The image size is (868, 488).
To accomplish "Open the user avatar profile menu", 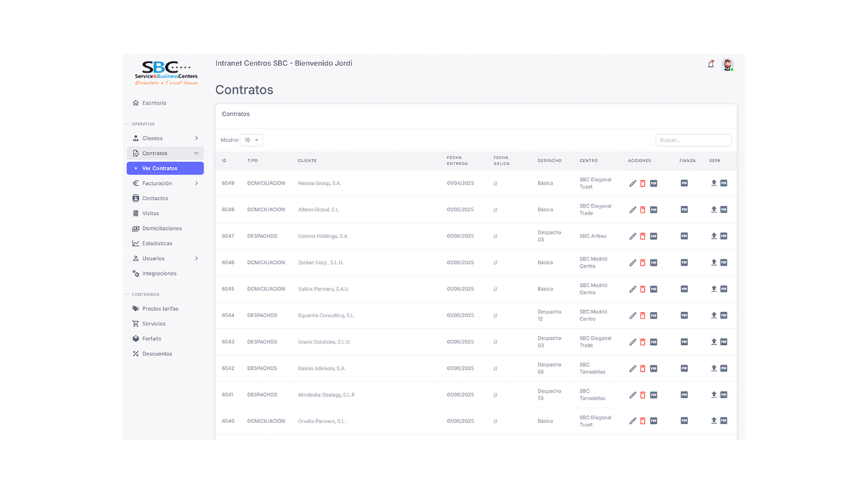I will tap(727, 64).
